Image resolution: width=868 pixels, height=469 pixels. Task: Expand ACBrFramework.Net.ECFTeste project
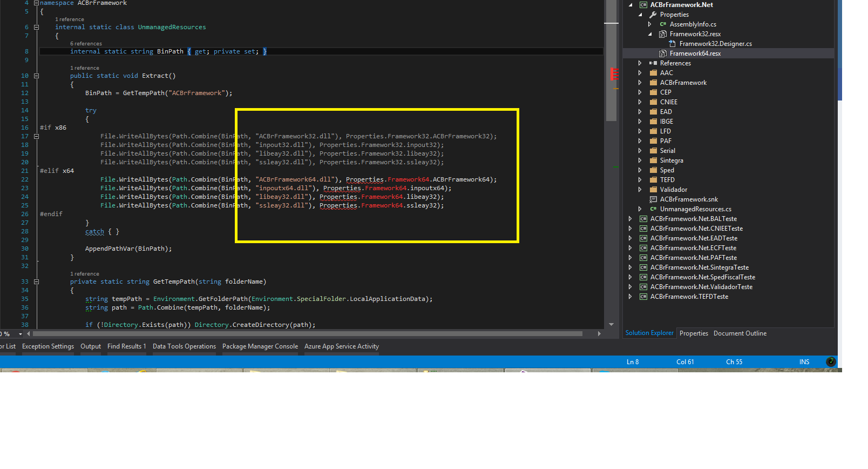coord(630,248)
